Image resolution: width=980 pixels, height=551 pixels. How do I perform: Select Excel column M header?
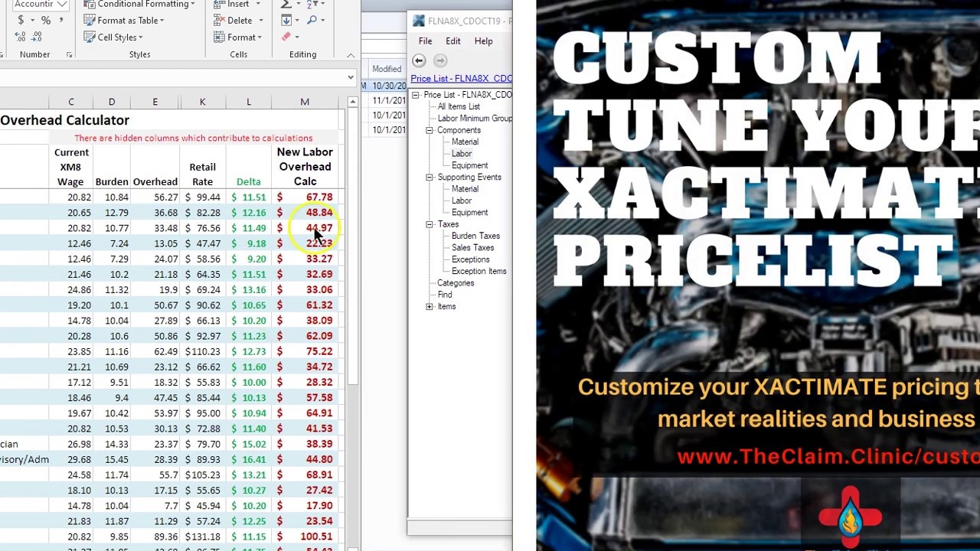305,103
